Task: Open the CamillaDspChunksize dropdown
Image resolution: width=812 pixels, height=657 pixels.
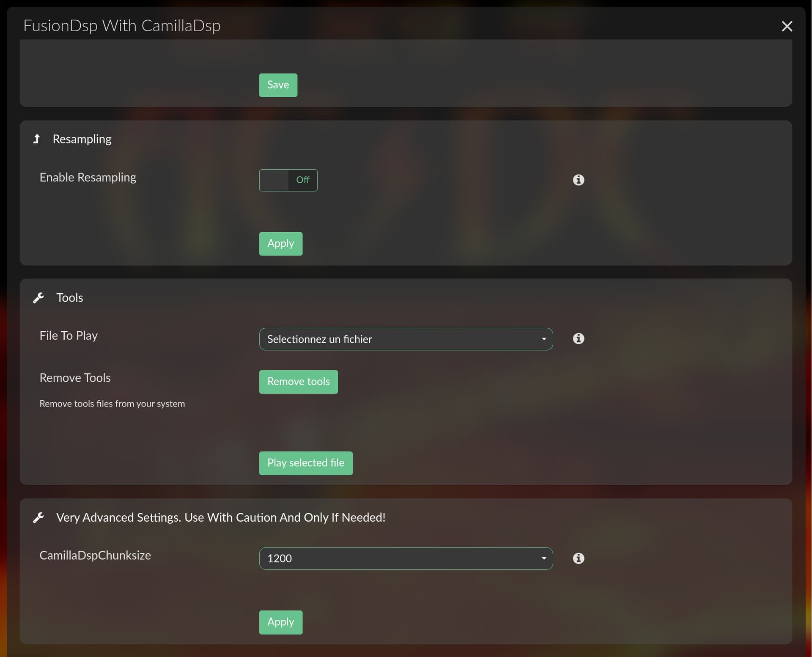Action: pyautogui.click(x=406, y=558)
